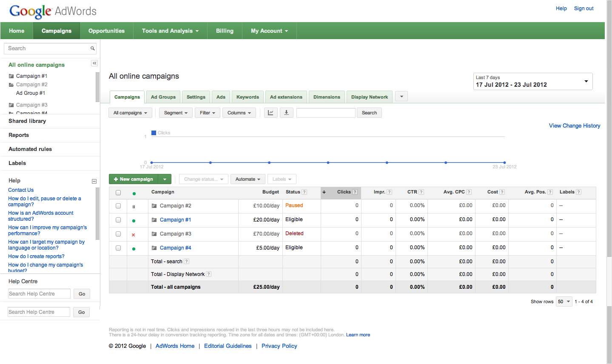The image size is (612, 364).
Task: Click the red deleted icon for Campaign #3
Action: (x=134, y=235)
